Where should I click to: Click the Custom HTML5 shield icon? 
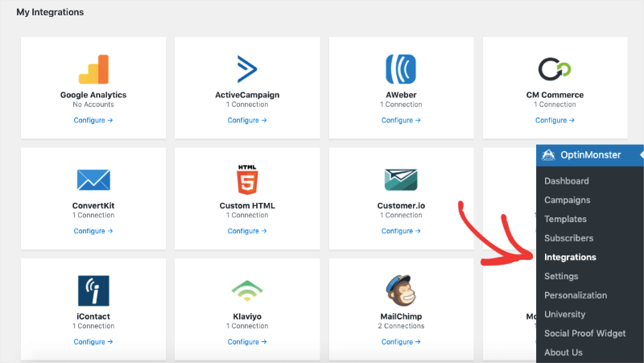(x=247, y=179)
